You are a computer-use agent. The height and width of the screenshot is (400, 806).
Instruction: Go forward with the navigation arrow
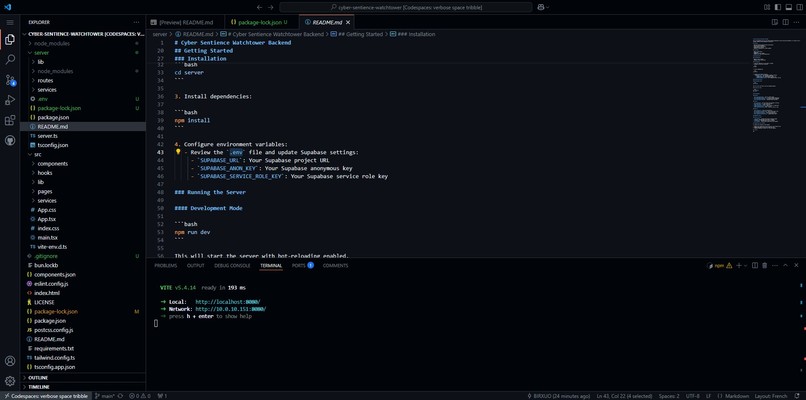coord(271,7)
